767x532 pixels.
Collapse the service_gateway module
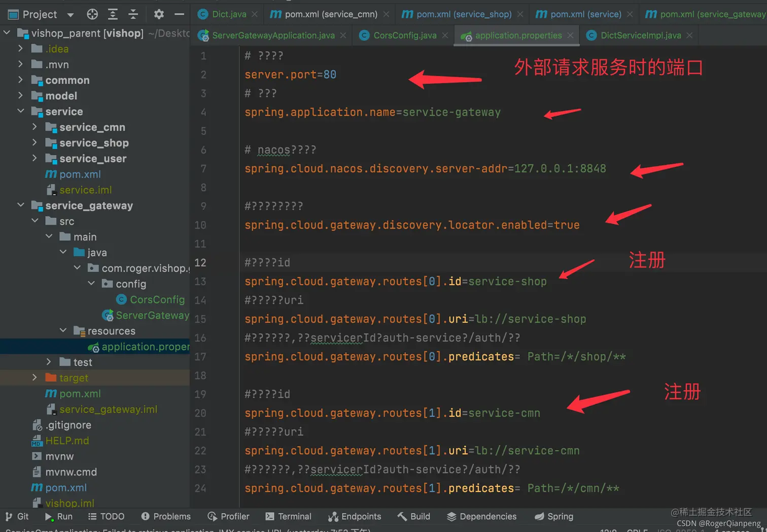click(20, 205)
